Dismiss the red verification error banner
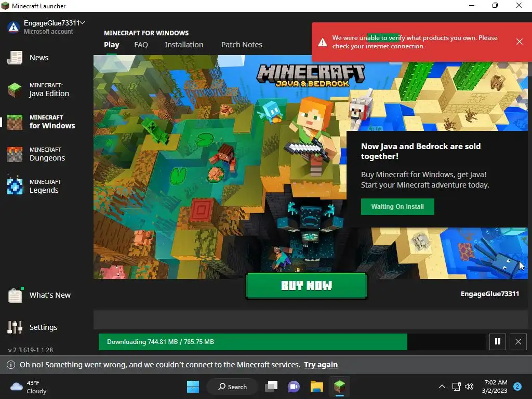The image size is (532, 399). (520, 42)
